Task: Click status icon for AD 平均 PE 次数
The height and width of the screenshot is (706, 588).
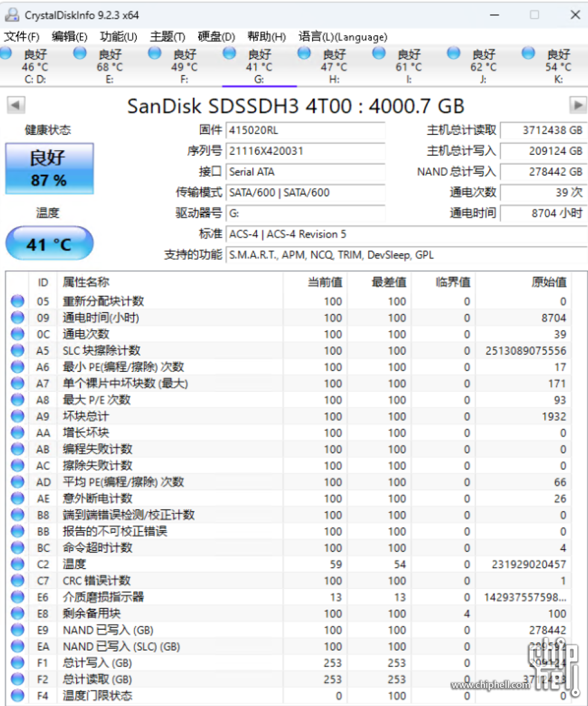Action: click(x=17, y=482)
